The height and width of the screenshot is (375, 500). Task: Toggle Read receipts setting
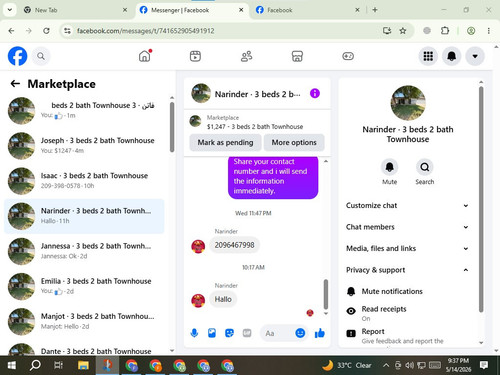coord(407,313)
